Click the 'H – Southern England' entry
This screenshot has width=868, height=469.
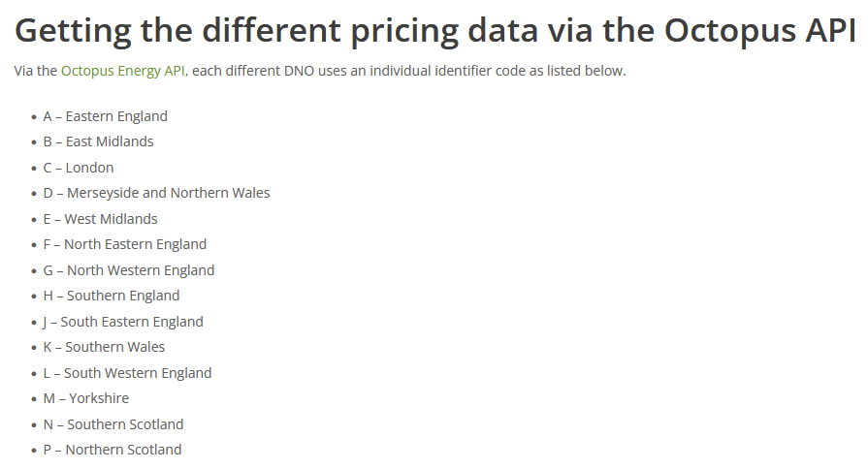pyautogui.click(x=112, y=296)
